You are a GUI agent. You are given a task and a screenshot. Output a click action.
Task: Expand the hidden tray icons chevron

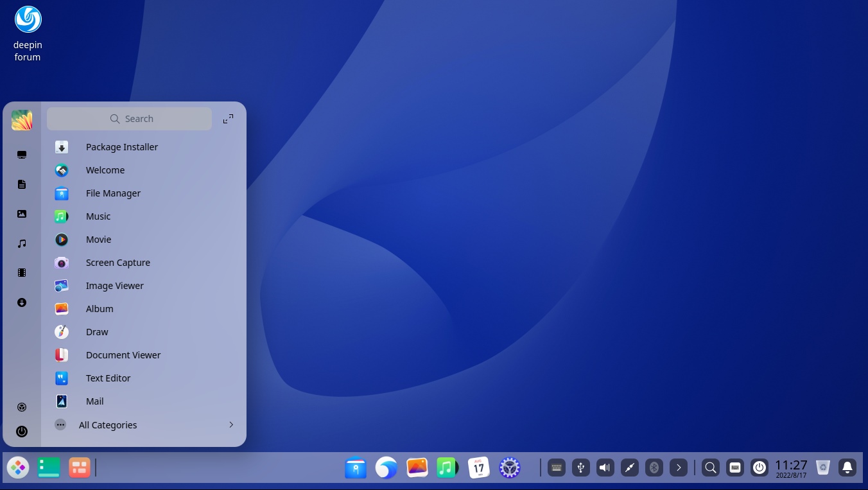679,468
